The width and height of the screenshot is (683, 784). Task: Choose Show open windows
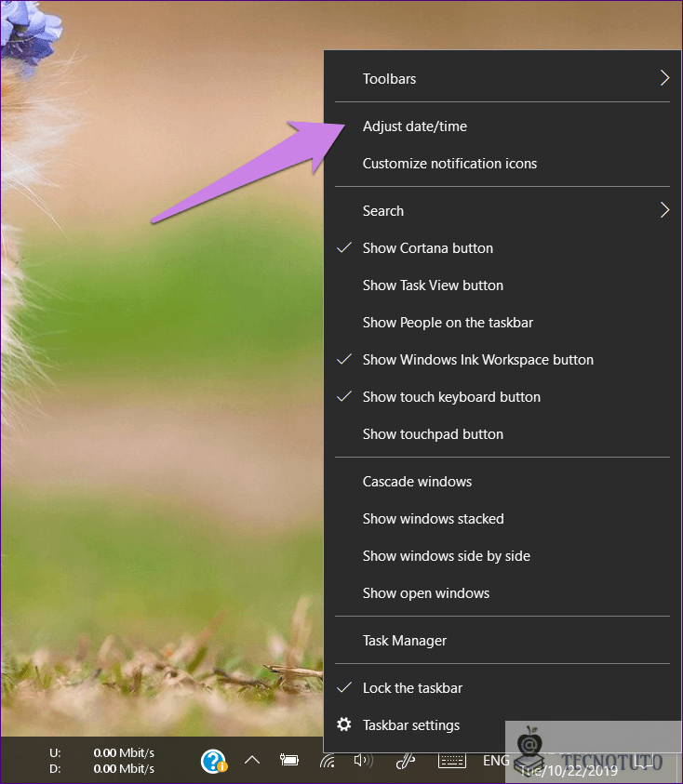502,593
